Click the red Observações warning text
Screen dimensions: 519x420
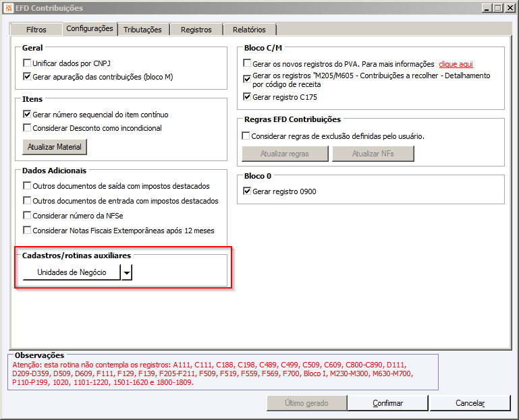[x=212, y=373]
